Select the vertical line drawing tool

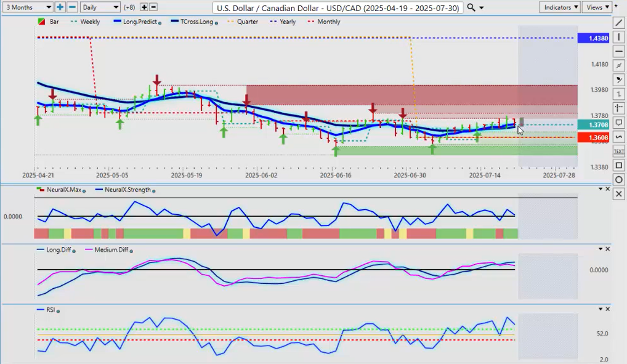(619, 37)
